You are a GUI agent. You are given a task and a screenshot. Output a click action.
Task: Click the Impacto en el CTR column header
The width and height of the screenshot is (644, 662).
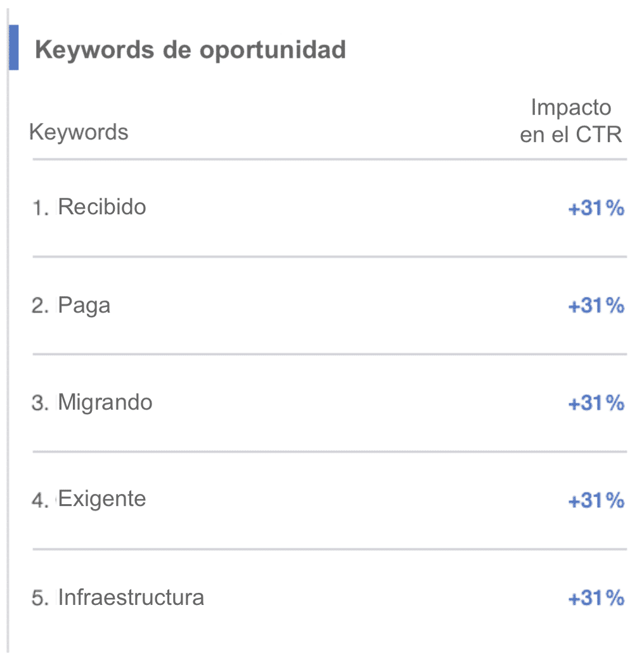coord(570,120)
